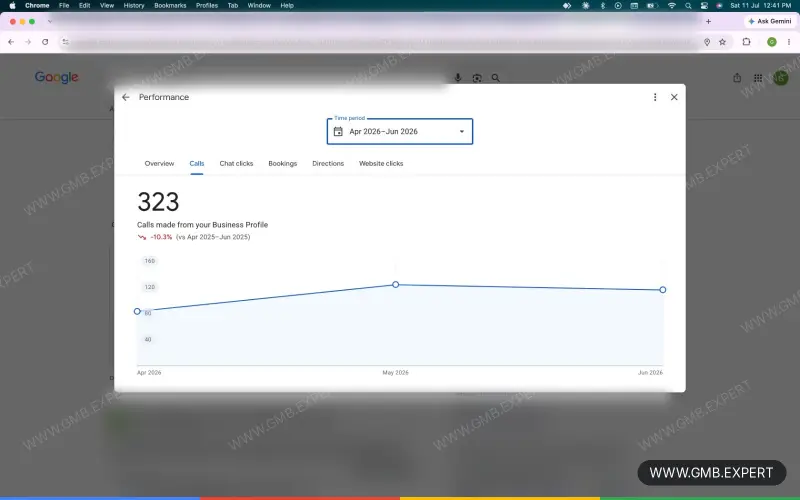Screen dimensions: 800x500
Task: Go back from the Performance panel
Action: pyautogui.click(x=126, y=97)
